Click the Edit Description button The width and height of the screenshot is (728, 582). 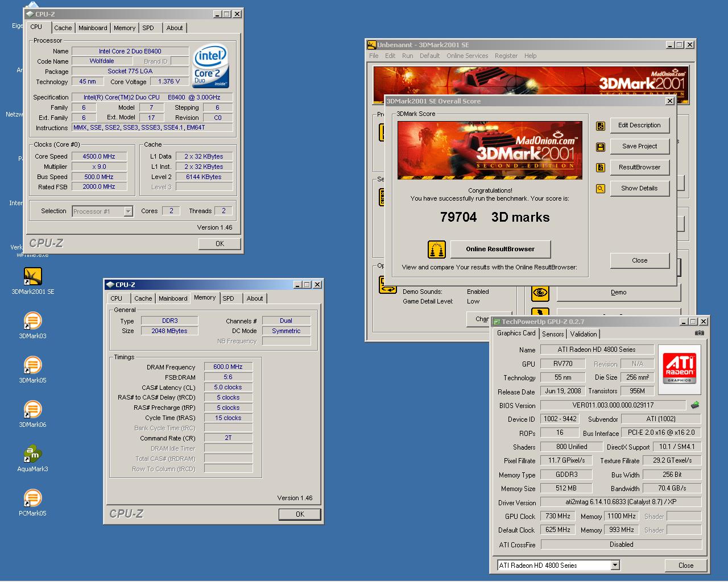pyautogui.click(x=639, y=126)
